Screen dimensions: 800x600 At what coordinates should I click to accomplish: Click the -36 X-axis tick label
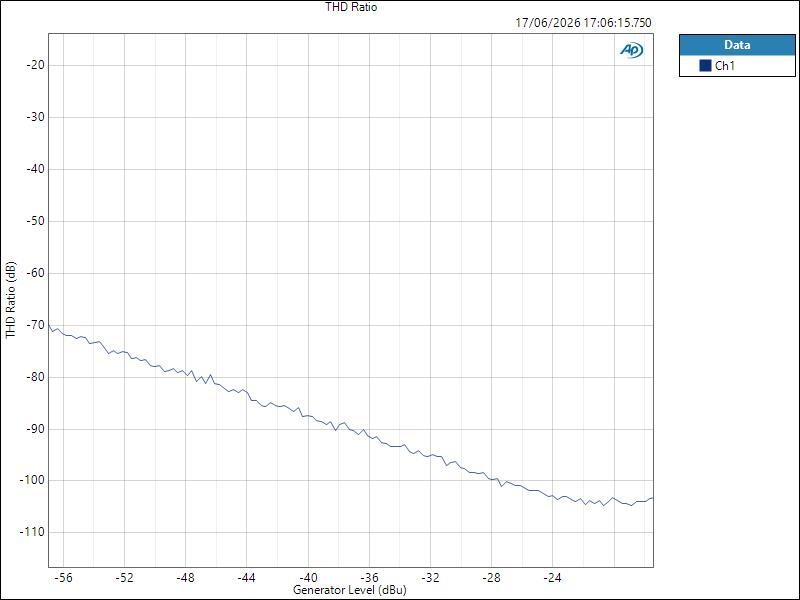369,578
